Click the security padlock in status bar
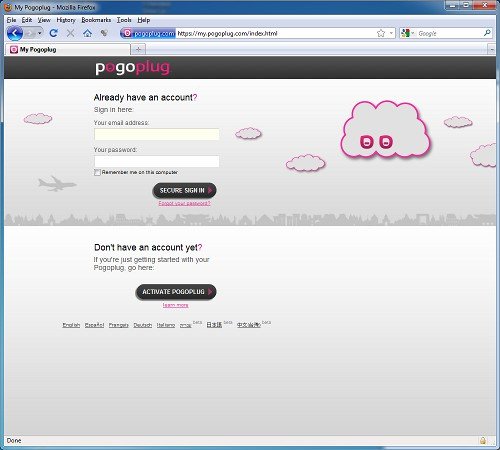 [x=482, y=441]
